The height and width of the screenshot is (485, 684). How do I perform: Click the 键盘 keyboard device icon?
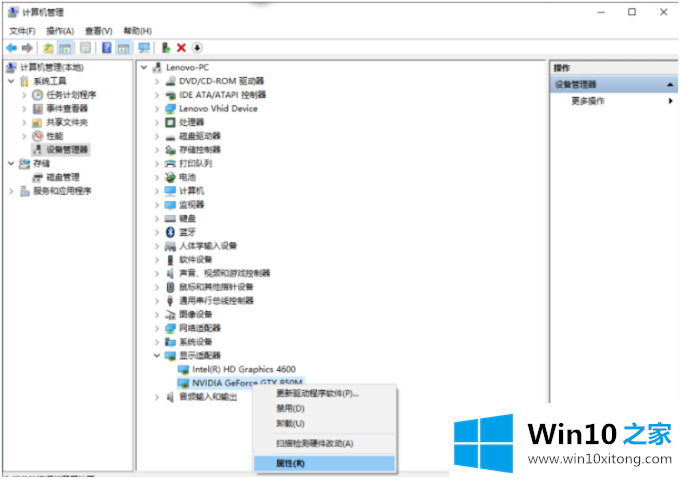tap(171, 219)
